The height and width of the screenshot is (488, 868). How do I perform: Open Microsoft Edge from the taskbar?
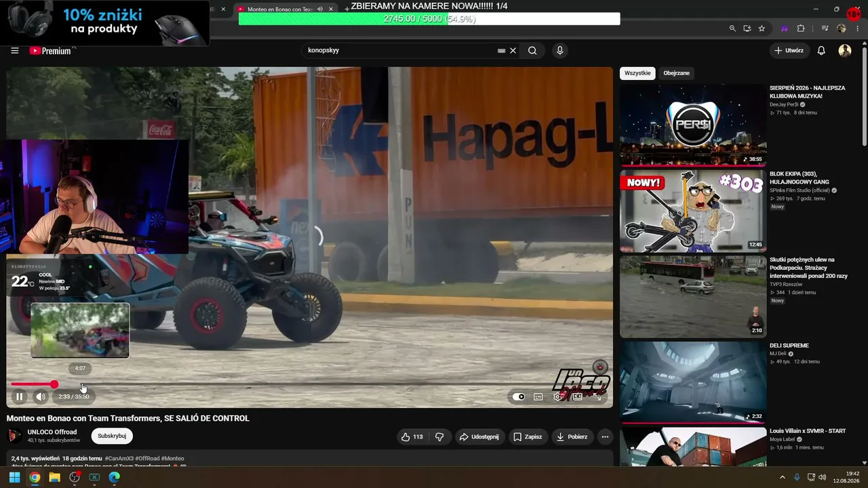pos(114,477)
